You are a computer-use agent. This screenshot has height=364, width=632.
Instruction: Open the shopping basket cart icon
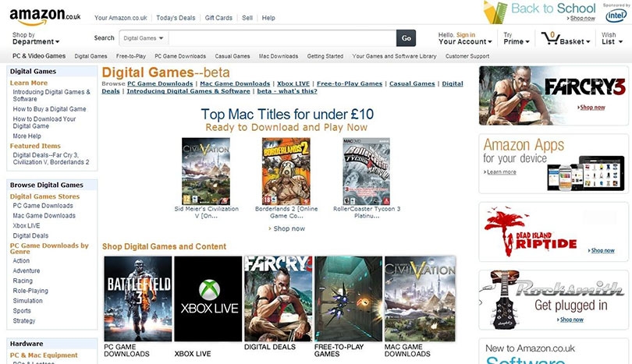pos(550,38)
